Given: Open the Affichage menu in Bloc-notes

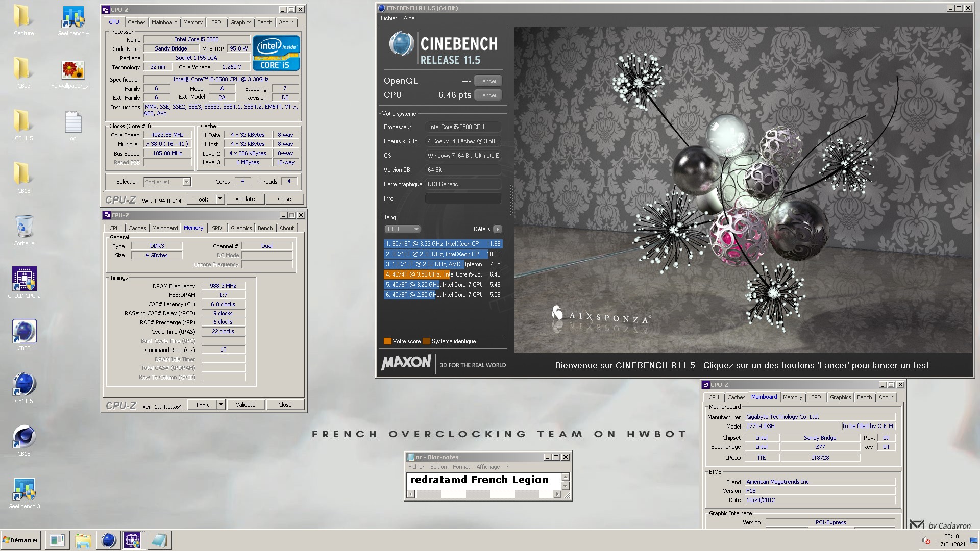Looking at the screenshot, I should [x=488, y=467].
